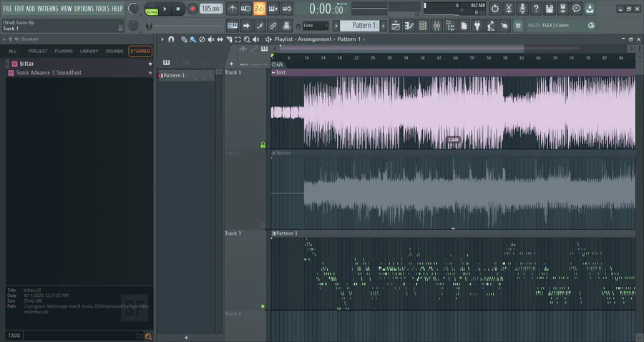Expand the Pattern 1 breadcrumb arrow
644x342 pixels.
click(364, 39)
